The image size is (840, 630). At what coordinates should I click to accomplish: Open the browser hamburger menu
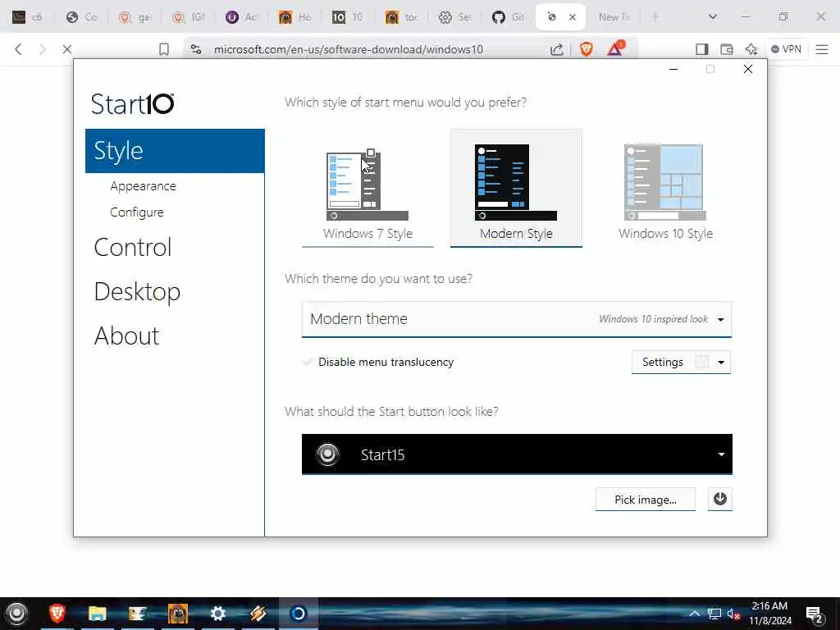tap(822, 49)
